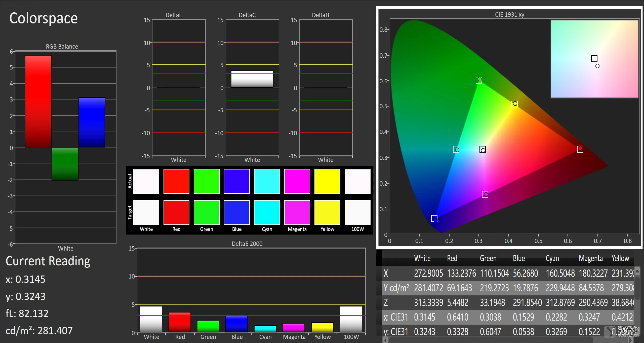This screenshot has height=343, width=644.
Task: Click the red bar in RGB Balance chart
Action: (38, 101)
